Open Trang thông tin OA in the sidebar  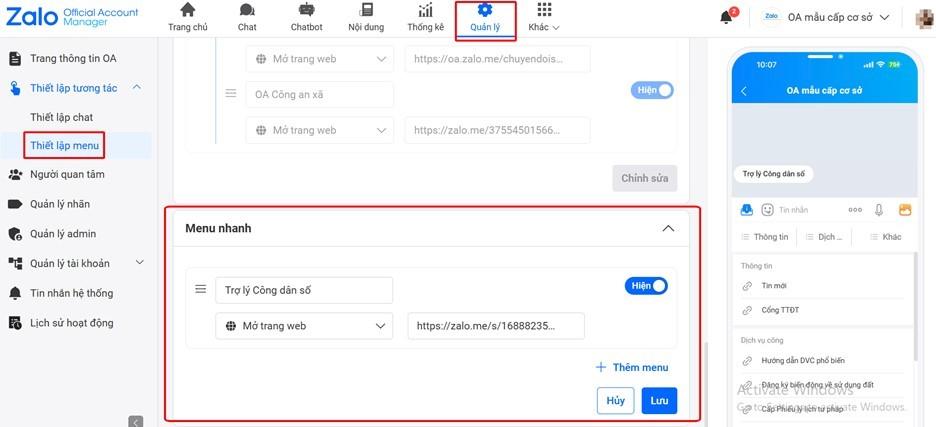(73, 59)
